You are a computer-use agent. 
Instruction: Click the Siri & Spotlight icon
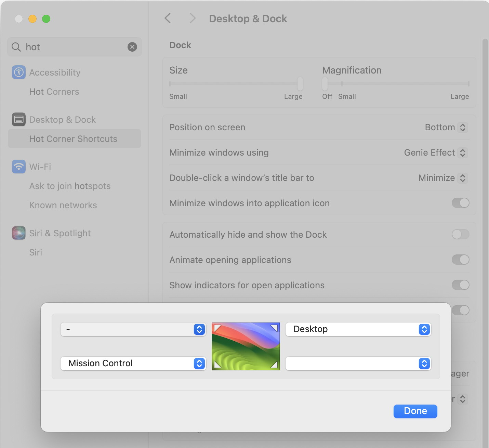(x=19, y=233)
